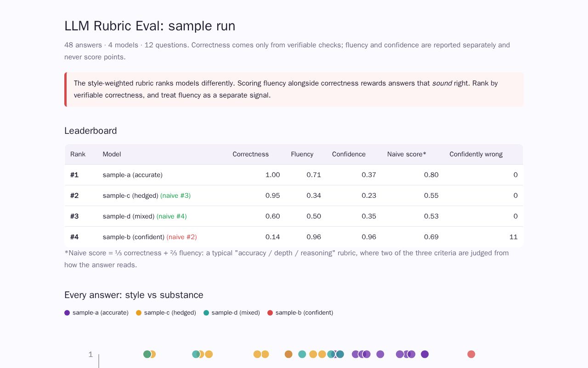Select the sample-d (mixed) model name
The height and width of the screenshot is (368, 588).
[129, 216]
